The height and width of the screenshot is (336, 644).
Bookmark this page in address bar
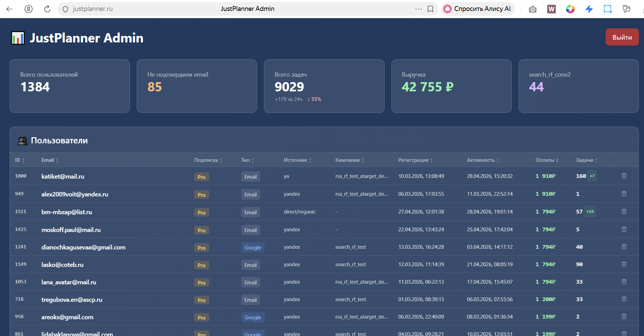click(x=430, y=9)
